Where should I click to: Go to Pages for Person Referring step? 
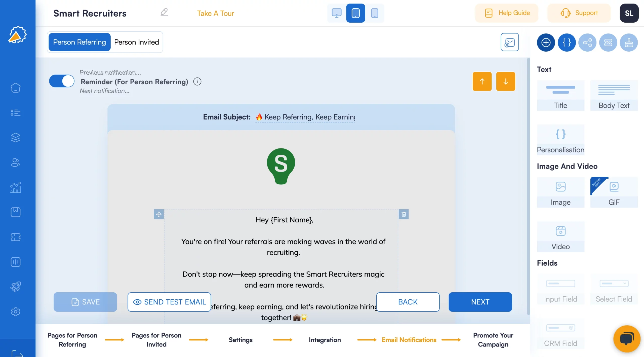[72, 340]
